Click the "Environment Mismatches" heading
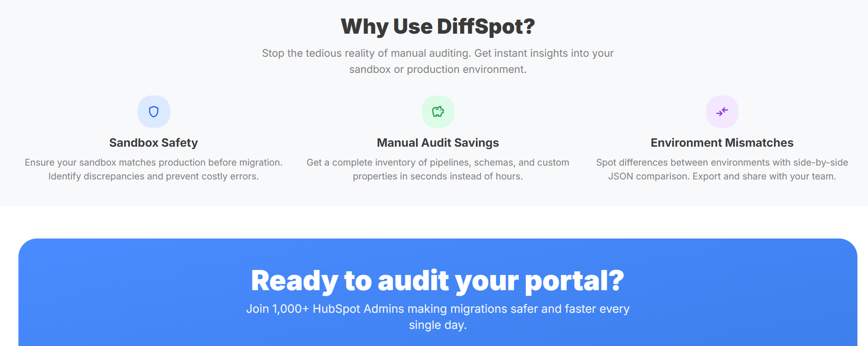The height and width of the screenshot is (346, 868). (722, 143)
